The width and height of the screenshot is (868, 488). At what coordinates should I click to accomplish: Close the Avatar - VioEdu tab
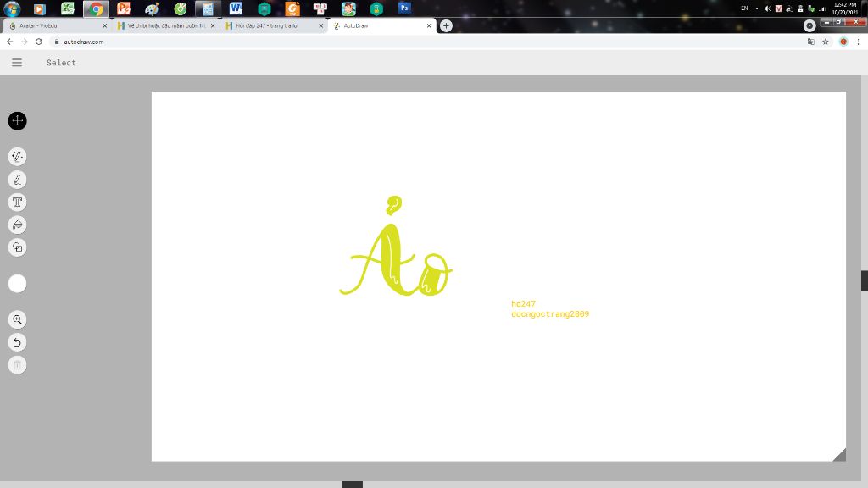(104, 25)
